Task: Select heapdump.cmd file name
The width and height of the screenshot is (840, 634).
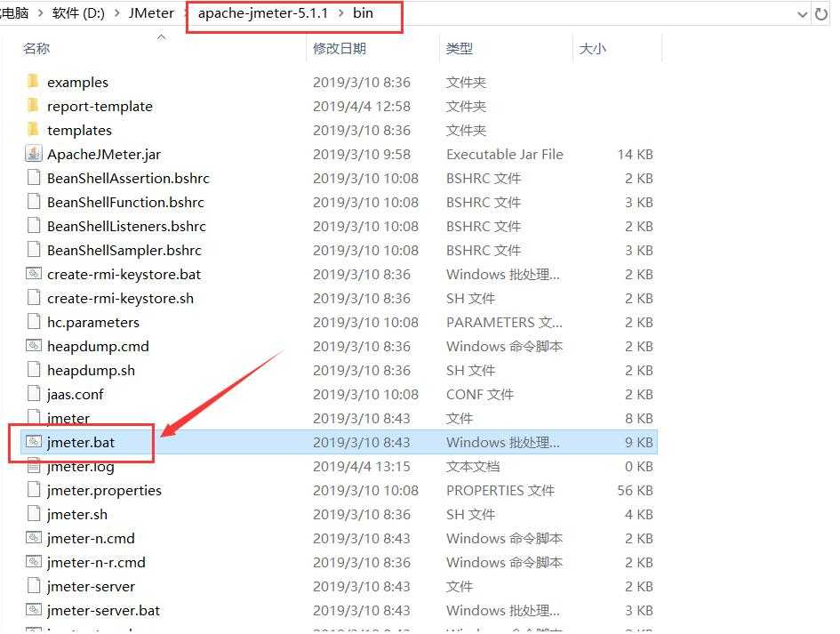Action: (98, 346)
